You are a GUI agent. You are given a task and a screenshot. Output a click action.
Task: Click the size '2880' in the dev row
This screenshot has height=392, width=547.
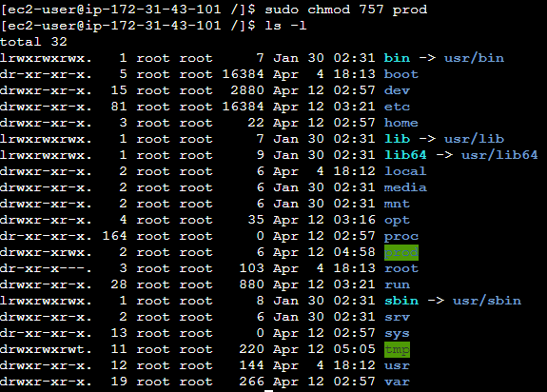coord(247,90)
